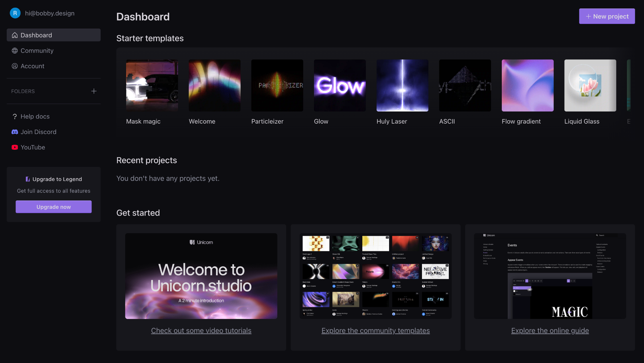
Task: Click the Upgrade to Legend lightning icon
Action: point(28,179)
